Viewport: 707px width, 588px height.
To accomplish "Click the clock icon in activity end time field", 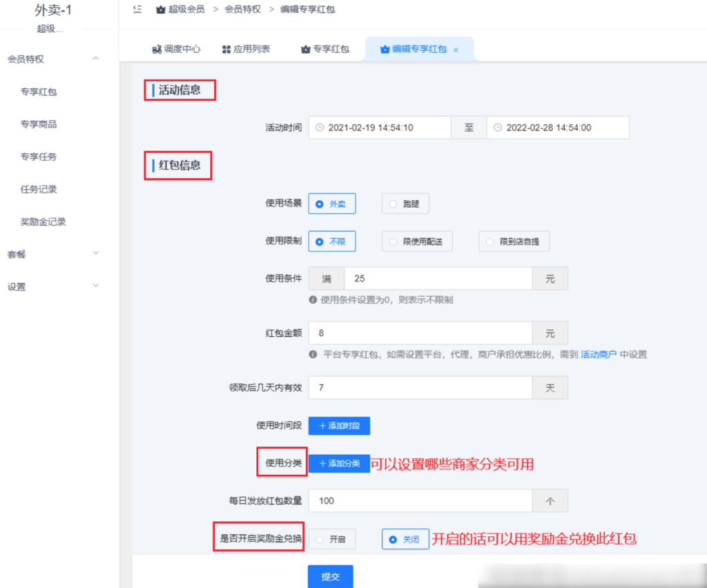I will coord(496,127).
